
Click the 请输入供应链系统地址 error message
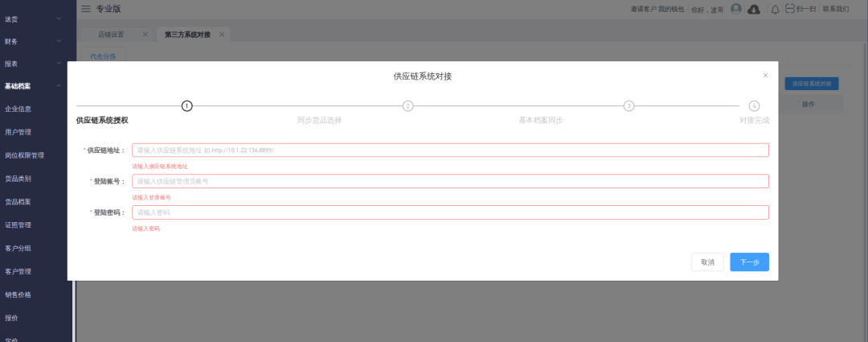click(159, 167)
